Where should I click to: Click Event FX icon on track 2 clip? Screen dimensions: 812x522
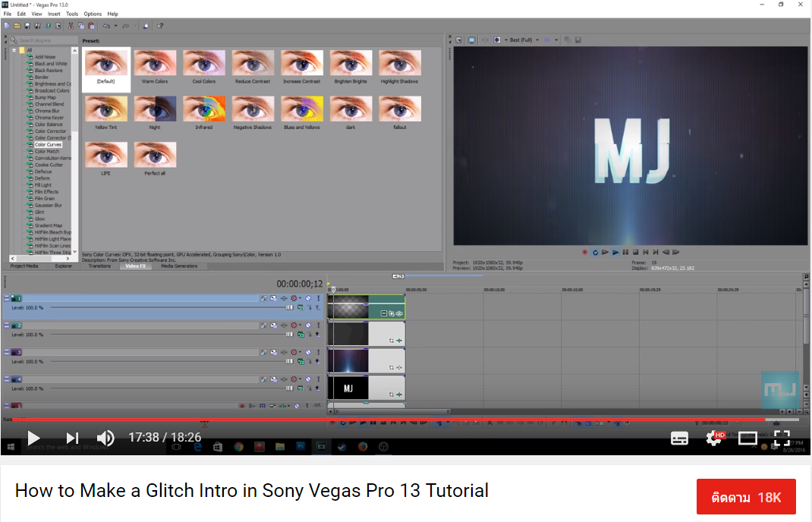(398, 341)
